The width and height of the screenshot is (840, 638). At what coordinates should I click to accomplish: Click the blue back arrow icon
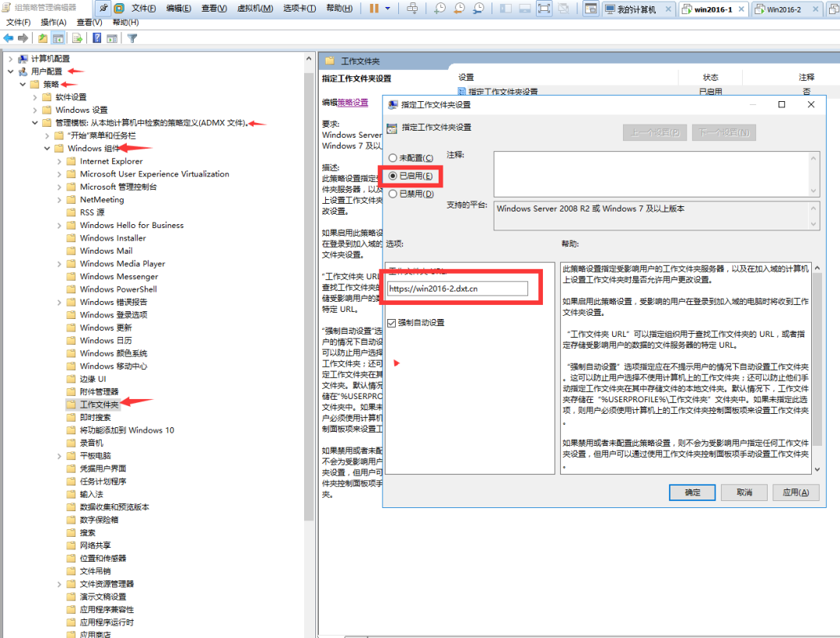coord(9,38)
